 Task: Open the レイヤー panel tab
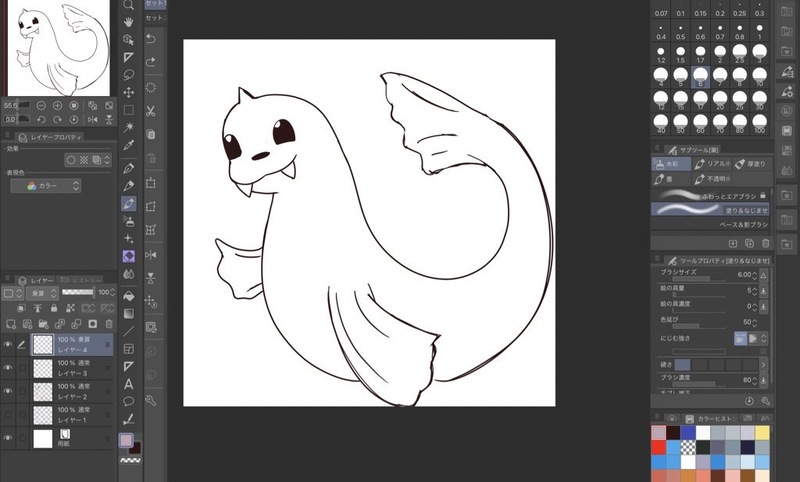click(x=36, y=281)
